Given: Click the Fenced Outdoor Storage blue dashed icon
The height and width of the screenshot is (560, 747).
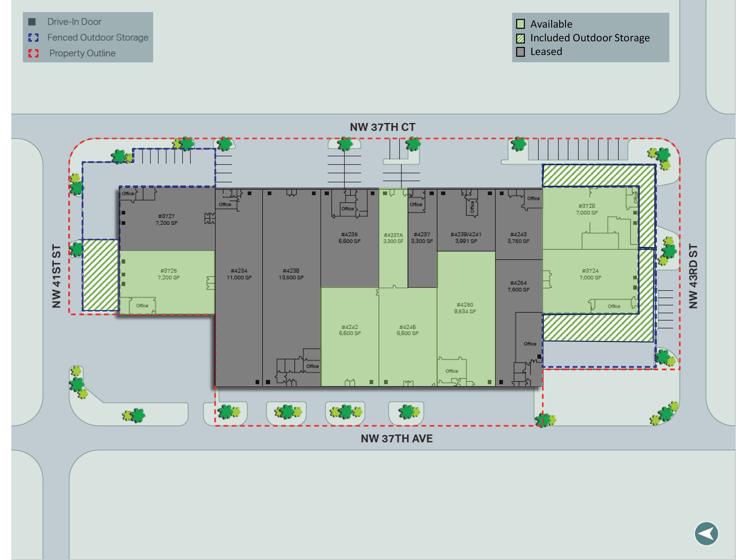Looking at the screenshot, I should point(33,37).
